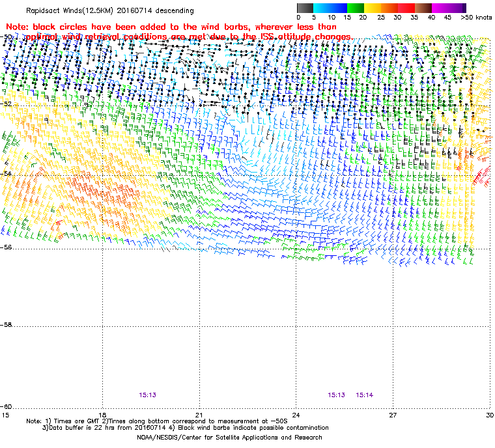Click the '21' longitude axis label
Viewport: 495px width, 448px height.
click(199, 415)
